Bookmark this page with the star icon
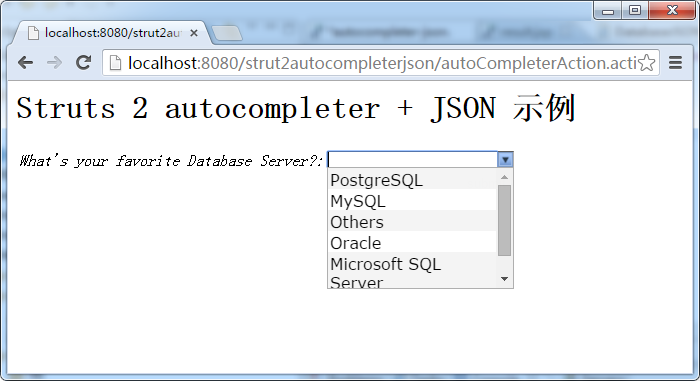The height and width of the screenshot is (381, 700). (646, 63)
